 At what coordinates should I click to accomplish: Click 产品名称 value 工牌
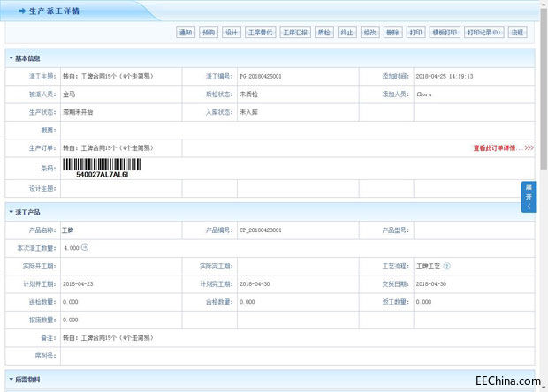68,230
